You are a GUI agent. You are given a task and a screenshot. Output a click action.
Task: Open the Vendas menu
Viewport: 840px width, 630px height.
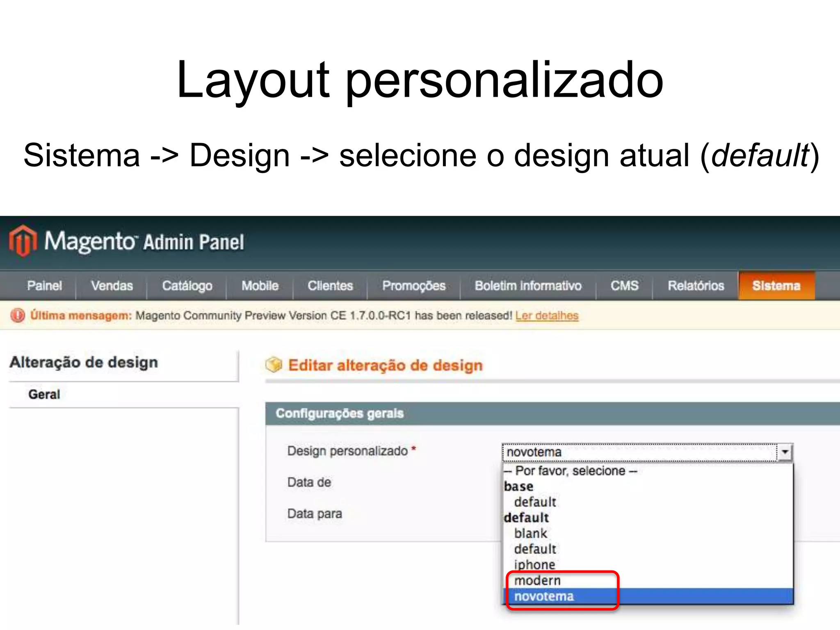point(112,285)
